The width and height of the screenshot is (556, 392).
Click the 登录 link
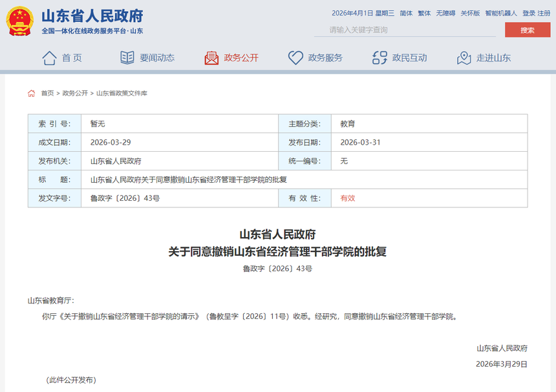click(529, 13)
